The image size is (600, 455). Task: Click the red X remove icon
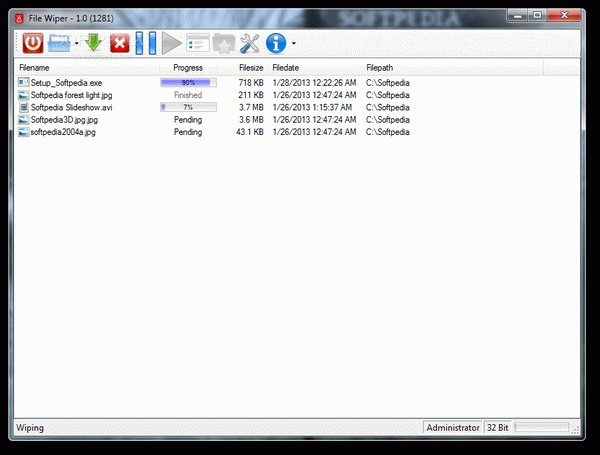pos(119,43)
